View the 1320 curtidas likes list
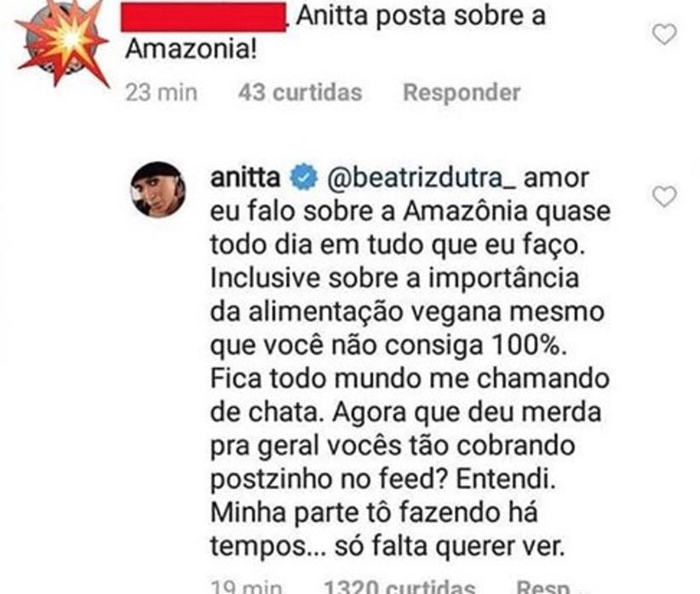Viewport: 700px width, 594px height. coord(399,586)
